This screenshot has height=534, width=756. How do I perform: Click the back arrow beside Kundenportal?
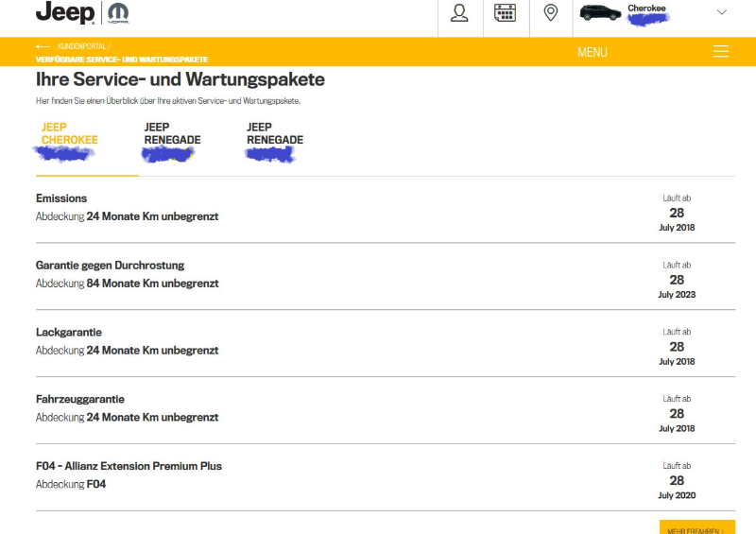tap(43, 46)
